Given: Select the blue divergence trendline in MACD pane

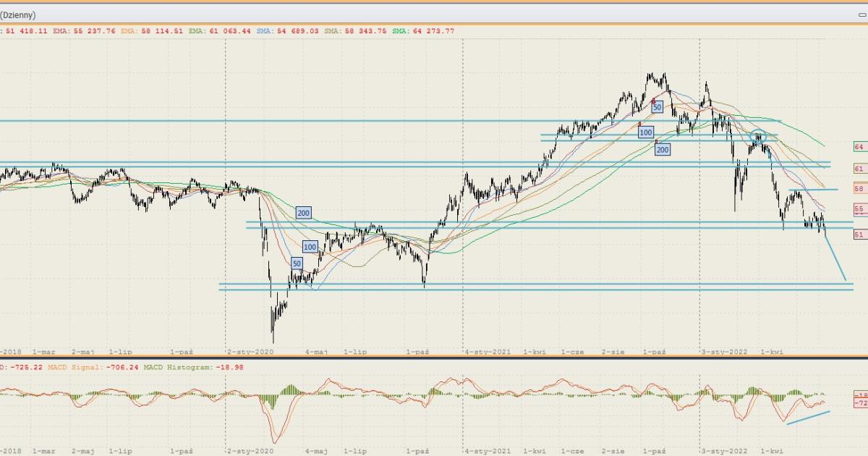Looking at the screenshot, I should (x=808, y=418).
